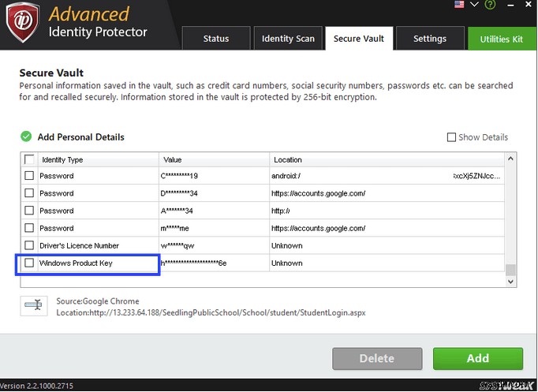The height and width of the screenshot is (392, 538).
Task: Check the Windows Product Key row
Action: point(29,263)
